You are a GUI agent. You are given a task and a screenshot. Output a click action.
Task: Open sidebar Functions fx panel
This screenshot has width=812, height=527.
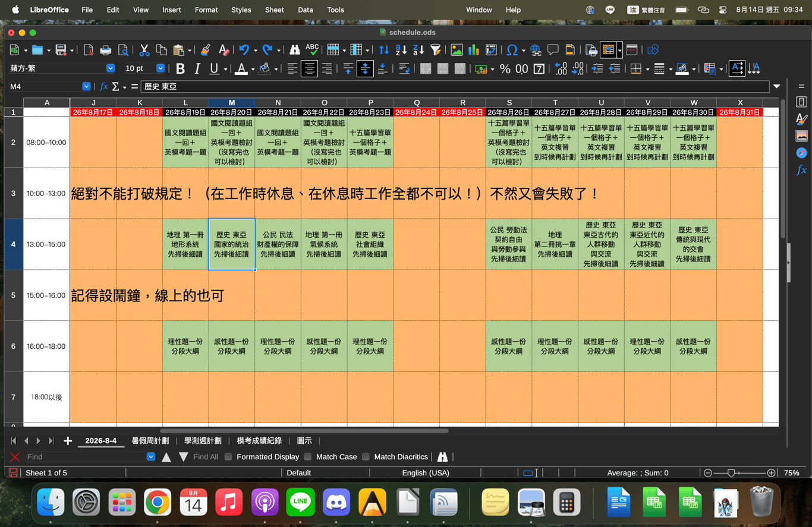tap(801, 170)
